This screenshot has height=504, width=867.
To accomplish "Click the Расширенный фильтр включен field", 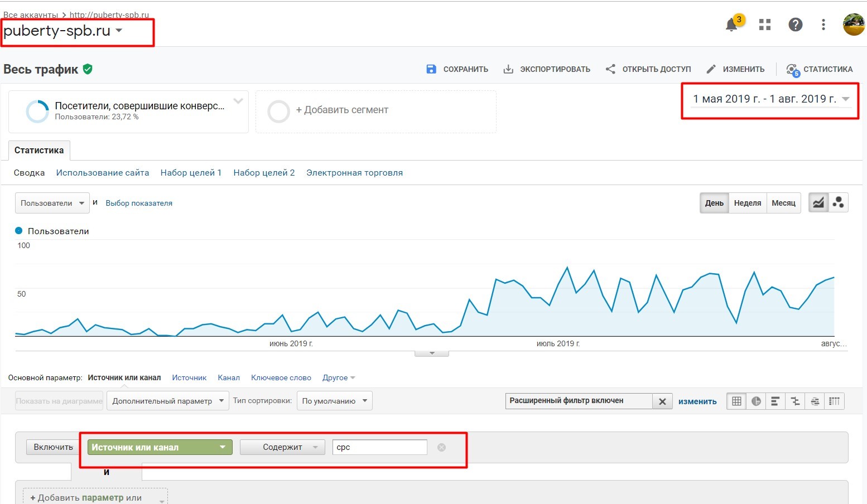I will tap(579, 401).
